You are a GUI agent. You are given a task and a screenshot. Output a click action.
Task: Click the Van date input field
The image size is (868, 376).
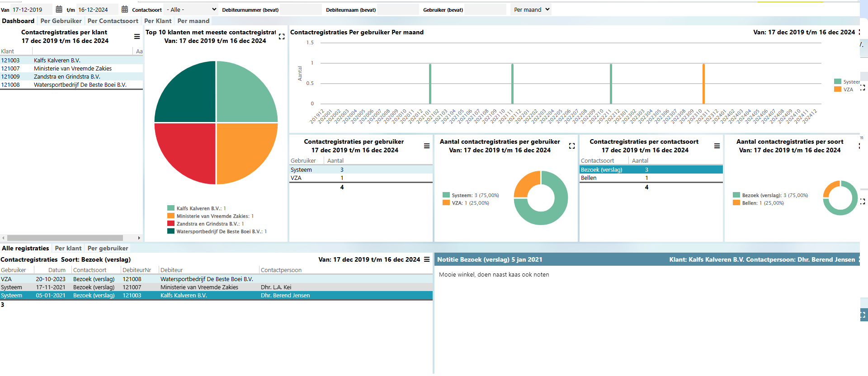(32, 9)
